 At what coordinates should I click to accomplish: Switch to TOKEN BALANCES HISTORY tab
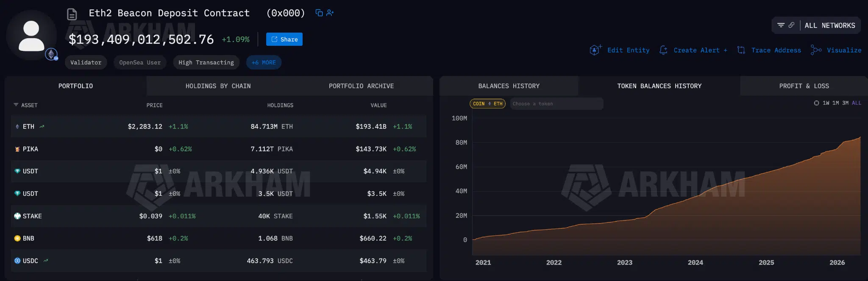coord(659,86)
